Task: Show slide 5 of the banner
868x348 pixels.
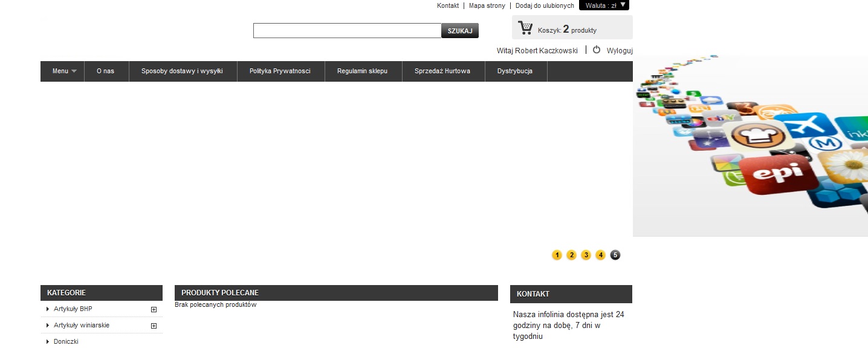Action: click(615, 255)
